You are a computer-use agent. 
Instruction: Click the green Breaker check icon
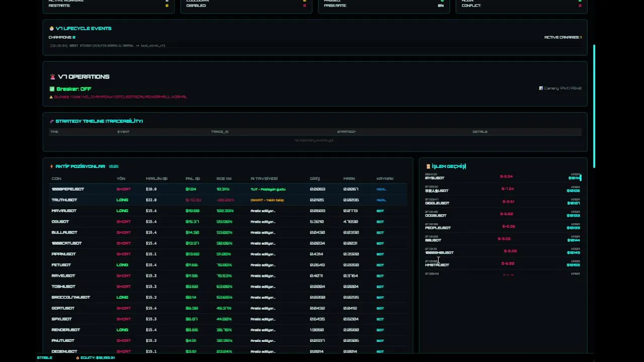pos(52,89)
